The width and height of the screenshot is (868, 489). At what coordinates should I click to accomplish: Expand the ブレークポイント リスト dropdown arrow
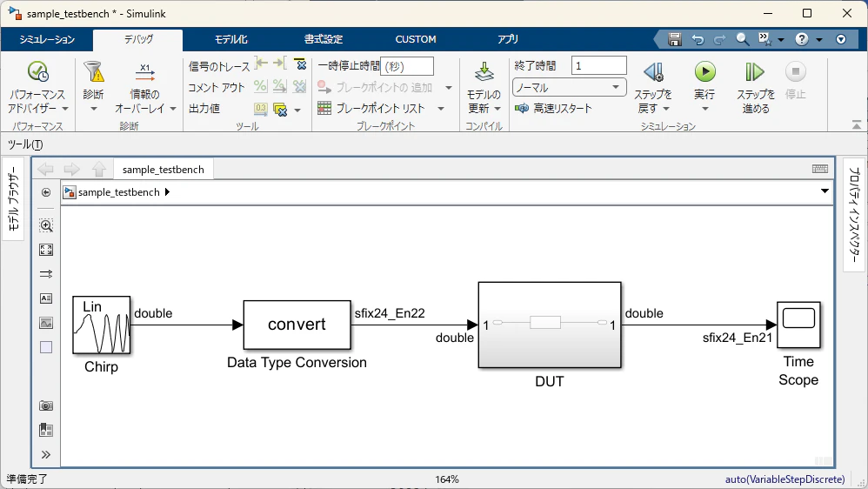pyautogui.click(x=441, y=109)
